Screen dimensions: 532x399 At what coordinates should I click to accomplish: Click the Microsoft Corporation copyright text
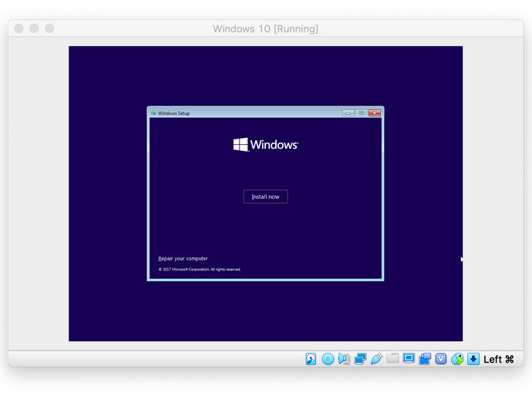pos(200,270)
